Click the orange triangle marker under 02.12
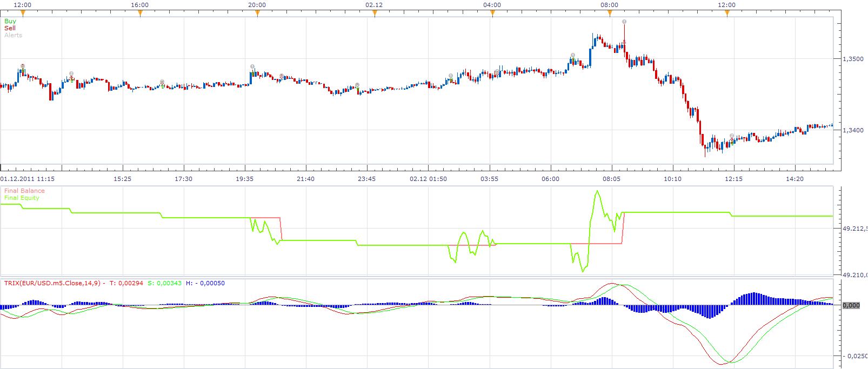The height and width of the screenshot is (369, 868). (375, 14)
